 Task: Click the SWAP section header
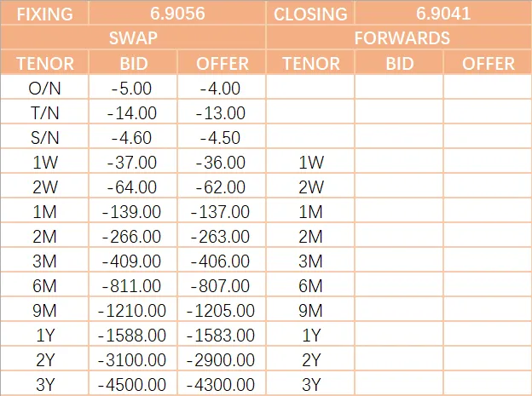tap(134, 38)
